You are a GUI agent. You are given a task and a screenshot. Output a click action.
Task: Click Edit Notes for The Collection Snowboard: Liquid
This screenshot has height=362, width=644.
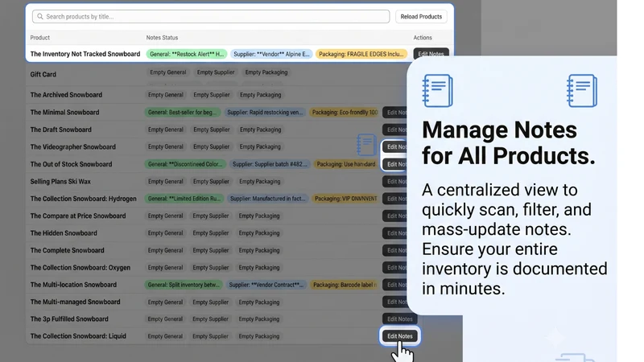pos(399,336)
